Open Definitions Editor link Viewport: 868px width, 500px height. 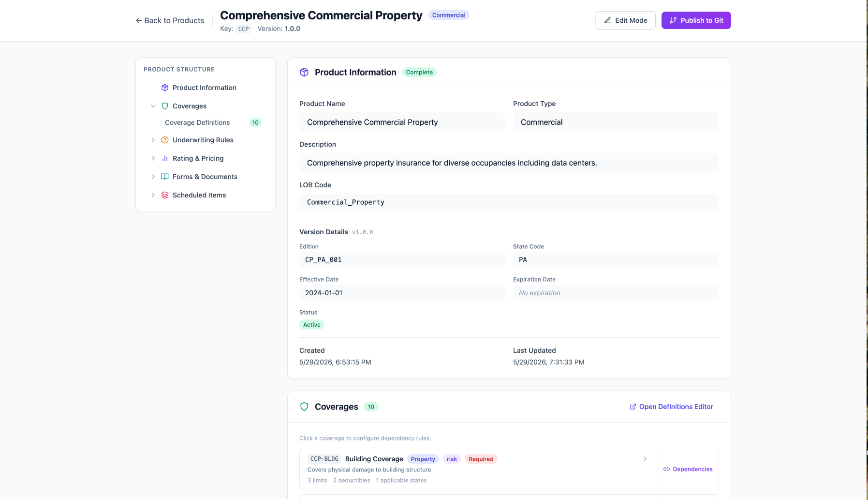click(671, 407)
